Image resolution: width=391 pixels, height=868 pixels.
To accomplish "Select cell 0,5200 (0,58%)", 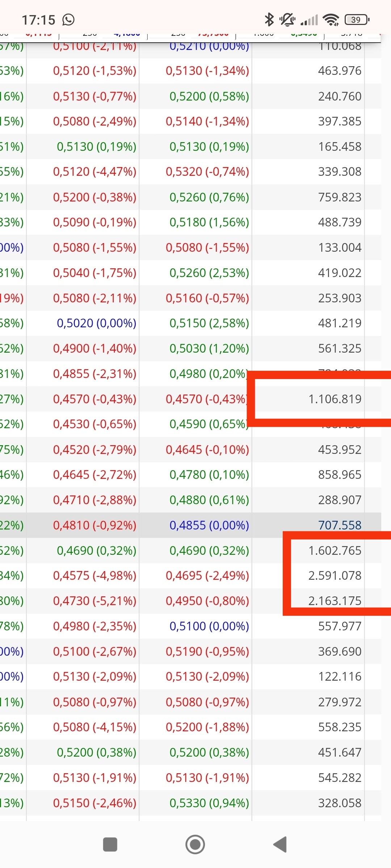I will [209, 96].
